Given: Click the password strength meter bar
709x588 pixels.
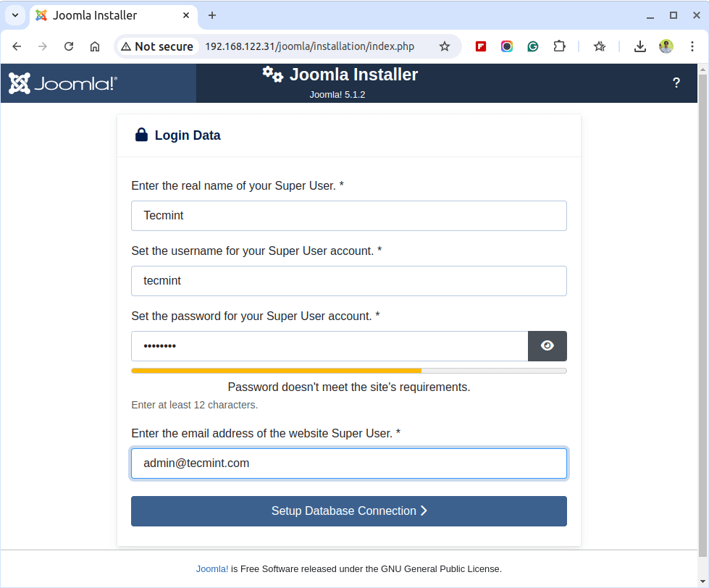Looking at the screenshot, I should 348,371.
